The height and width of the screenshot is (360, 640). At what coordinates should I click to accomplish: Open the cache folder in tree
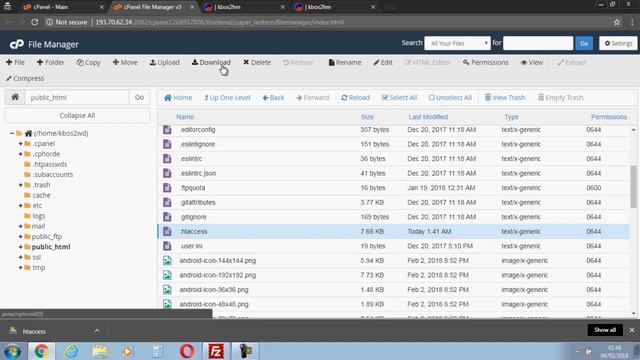pyautogui.click(x=41, y=195)
